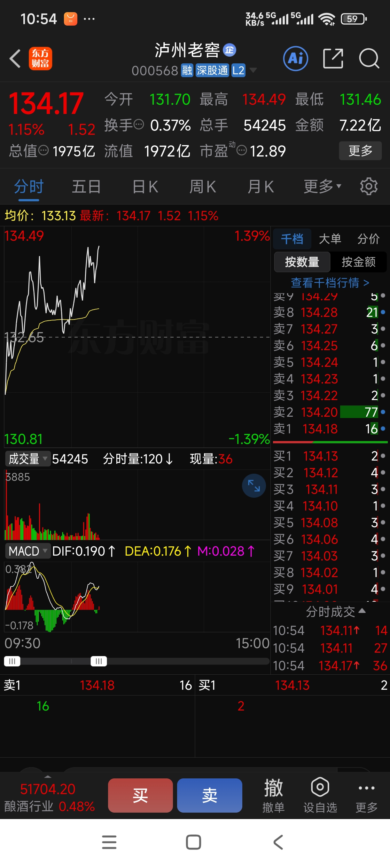Open the MACD indicator dropdown

[27, 551]
